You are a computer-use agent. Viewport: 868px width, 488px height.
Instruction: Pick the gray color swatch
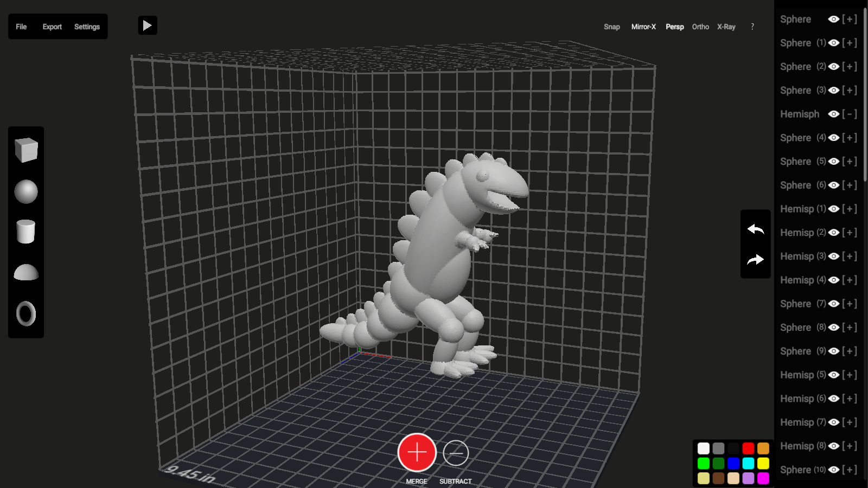[x=718, y=448]
